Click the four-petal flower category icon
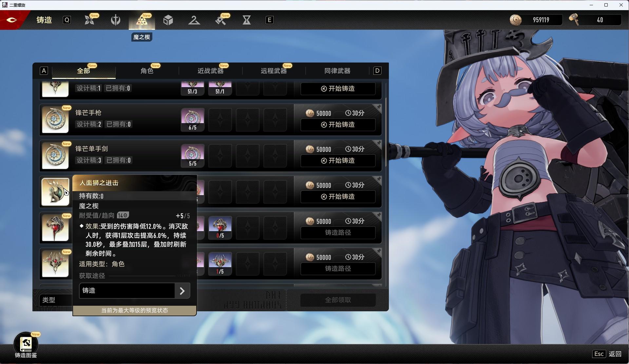Viewport: 629px width, 364px height. click(x=89, y=20)
